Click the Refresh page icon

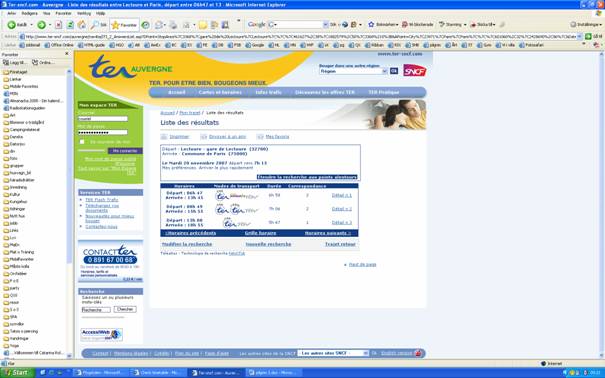click(70, 25)
